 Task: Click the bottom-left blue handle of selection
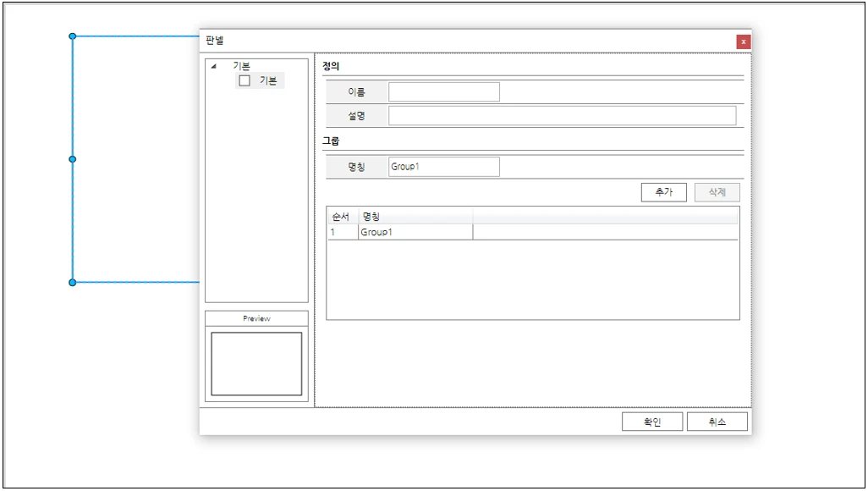73,283
